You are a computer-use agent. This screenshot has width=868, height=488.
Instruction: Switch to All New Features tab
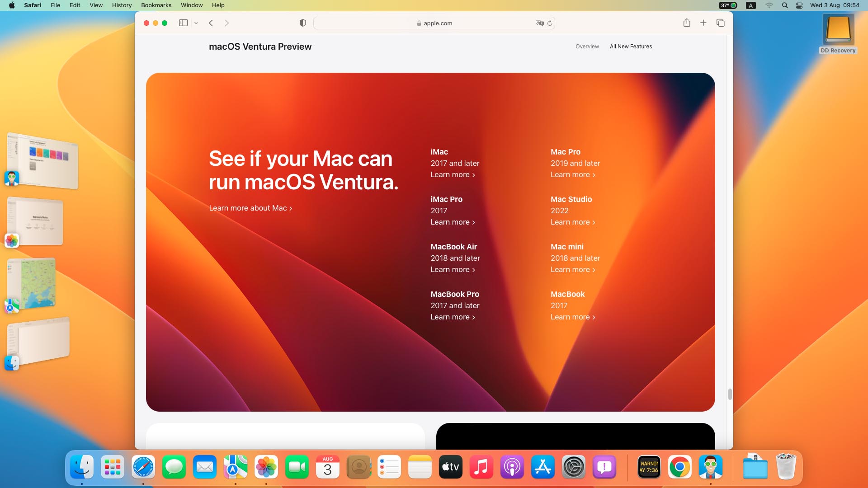pyautogui.click(x=631, y=47)
